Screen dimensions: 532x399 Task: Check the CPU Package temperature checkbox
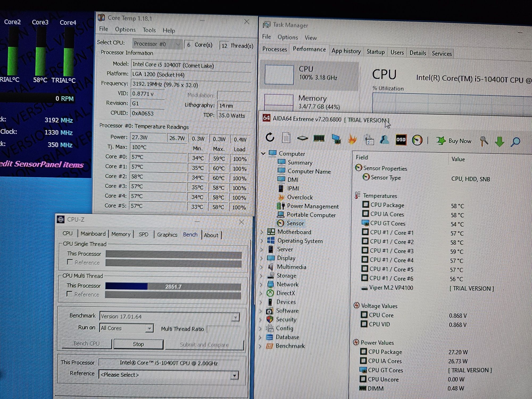coord(366,204)
